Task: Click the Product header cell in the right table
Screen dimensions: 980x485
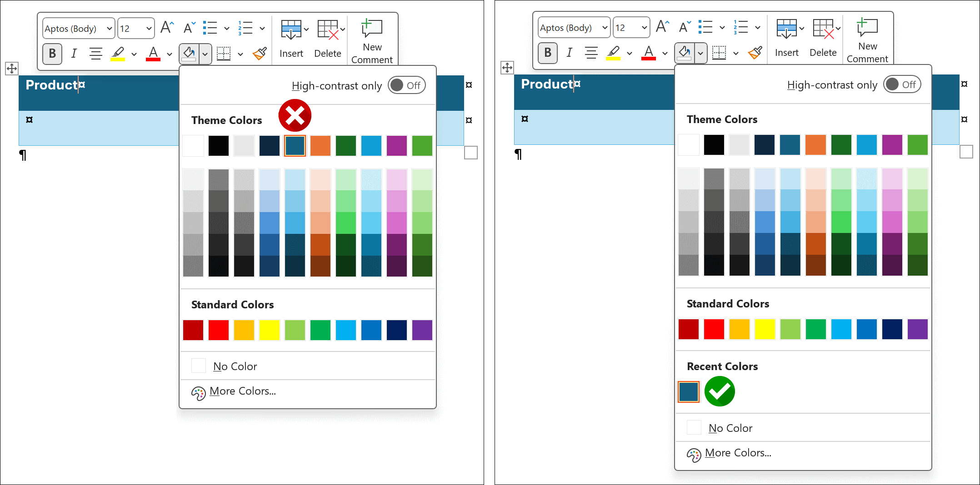Action: click(x=594, y=92)
